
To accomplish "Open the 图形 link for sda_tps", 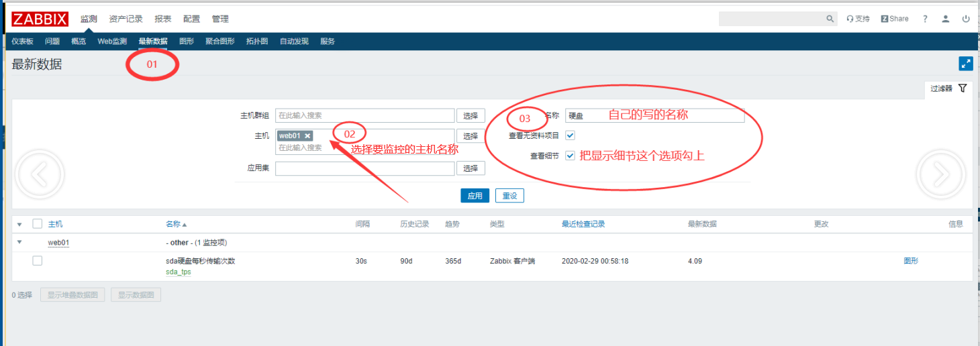I will (x=911, y=261).
